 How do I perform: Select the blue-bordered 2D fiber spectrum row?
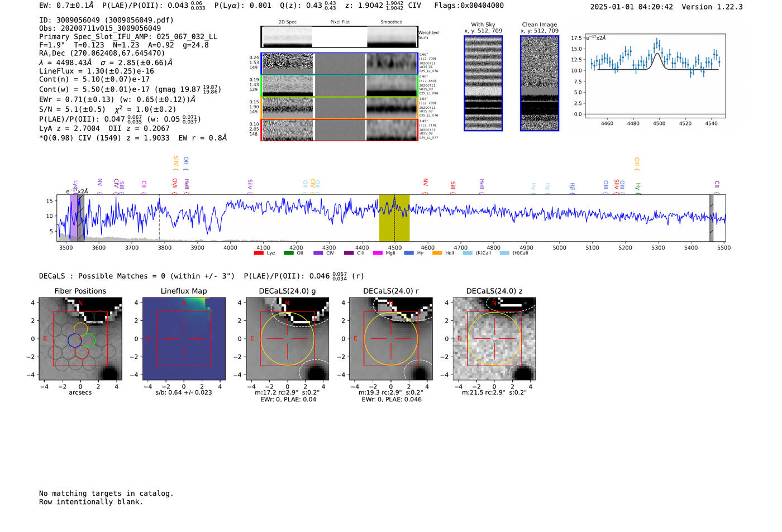pos(339,64)
